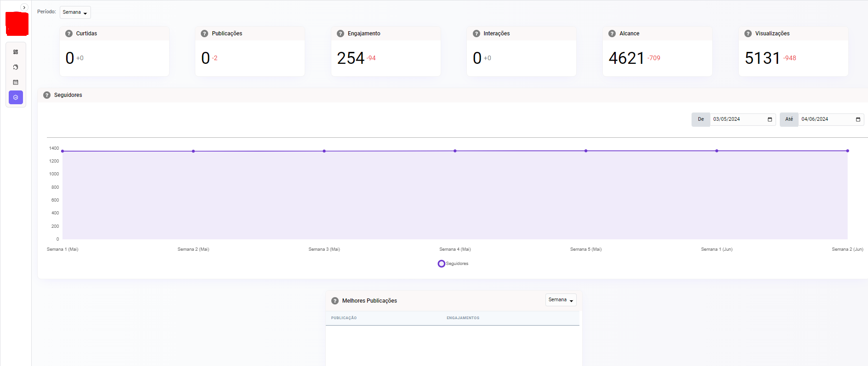
Task: Open the calendar picker for the Até date
Action: tap(858, 119)
